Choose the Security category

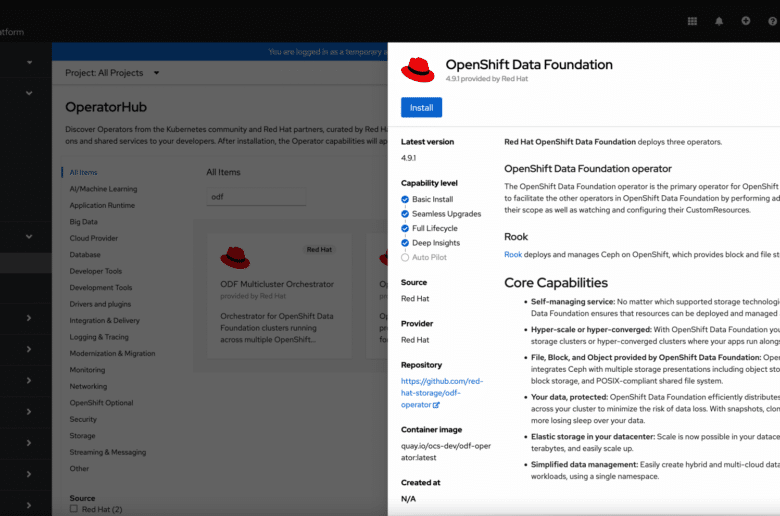pos(83,418)
